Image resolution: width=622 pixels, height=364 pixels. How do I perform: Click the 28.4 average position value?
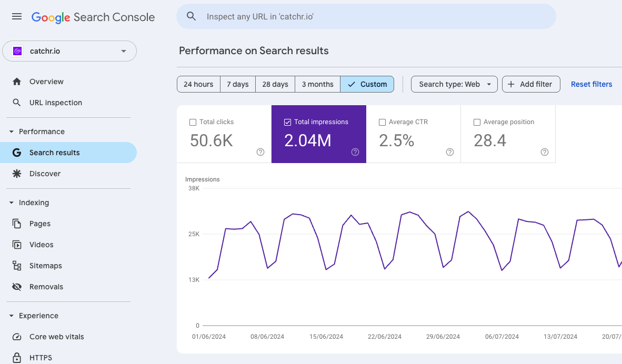coord(490,140)
